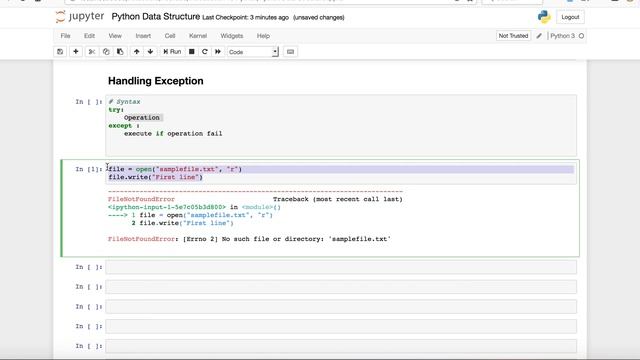
Task: Open the Help menu
Action: pos(263,36)
